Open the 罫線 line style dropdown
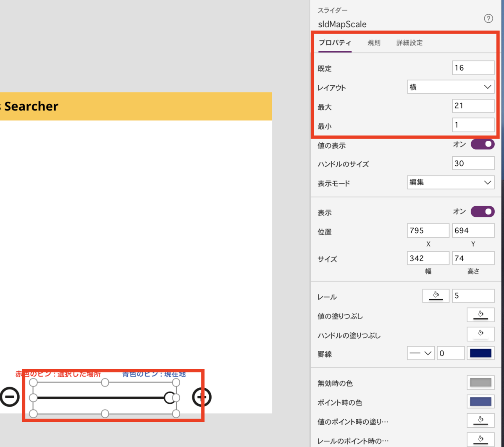This screenshot has height=447, width=504. coord(420,353)
